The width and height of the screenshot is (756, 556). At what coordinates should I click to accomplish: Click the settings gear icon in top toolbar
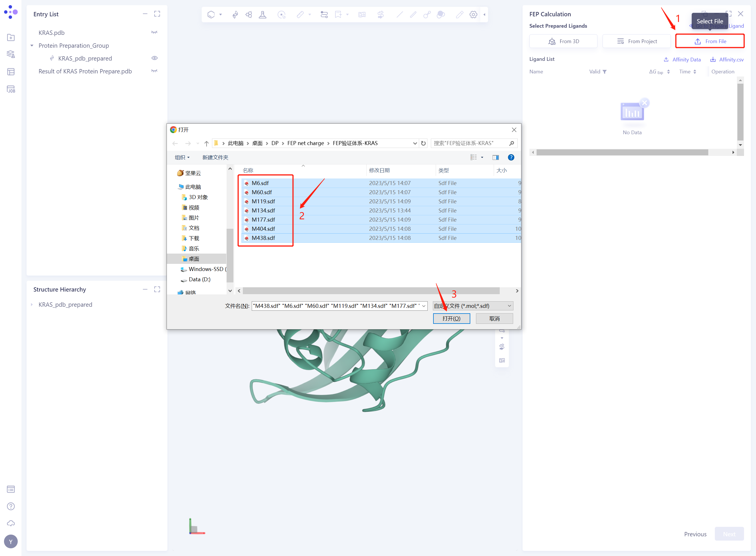click(473, 15)
